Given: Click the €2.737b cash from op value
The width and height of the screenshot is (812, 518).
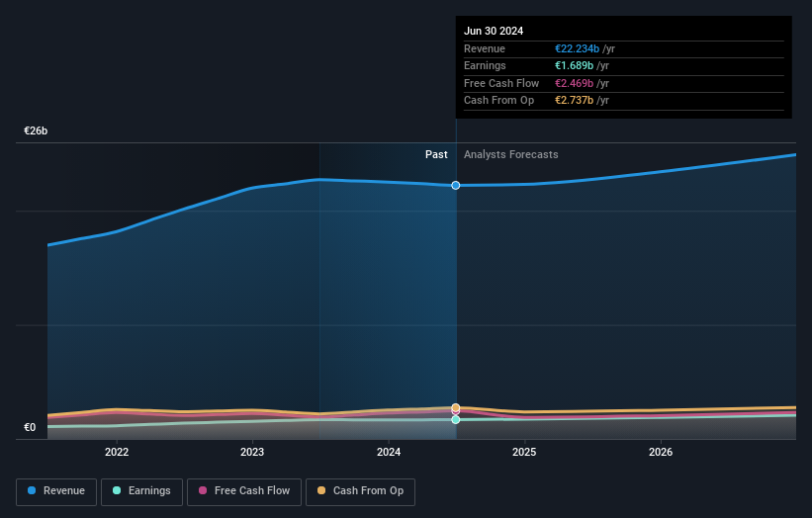Looking at the screenshot, I should [x=575, y=101].
